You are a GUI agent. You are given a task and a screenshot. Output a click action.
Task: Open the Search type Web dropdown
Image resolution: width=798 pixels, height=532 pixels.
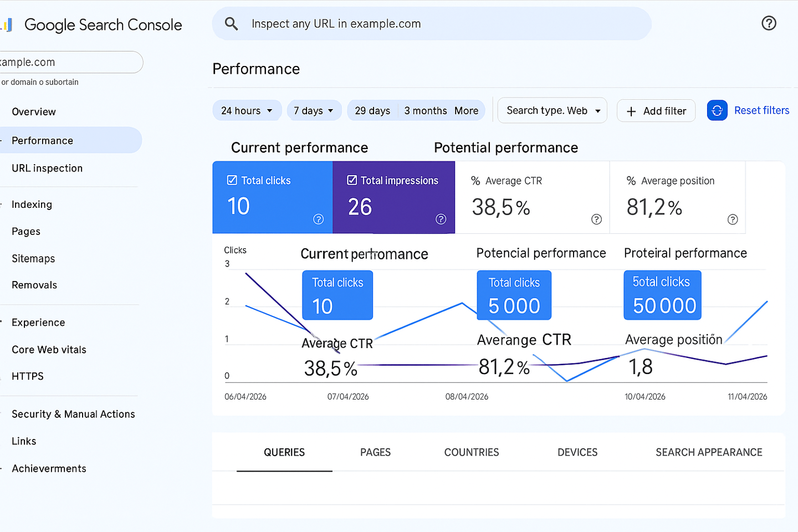(x=553, y=110)
